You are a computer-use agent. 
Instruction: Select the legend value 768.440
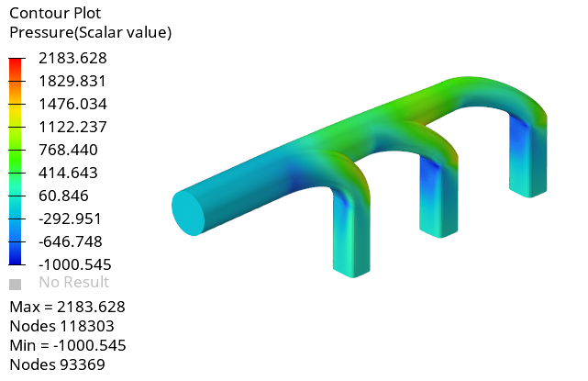pos(70,150)
